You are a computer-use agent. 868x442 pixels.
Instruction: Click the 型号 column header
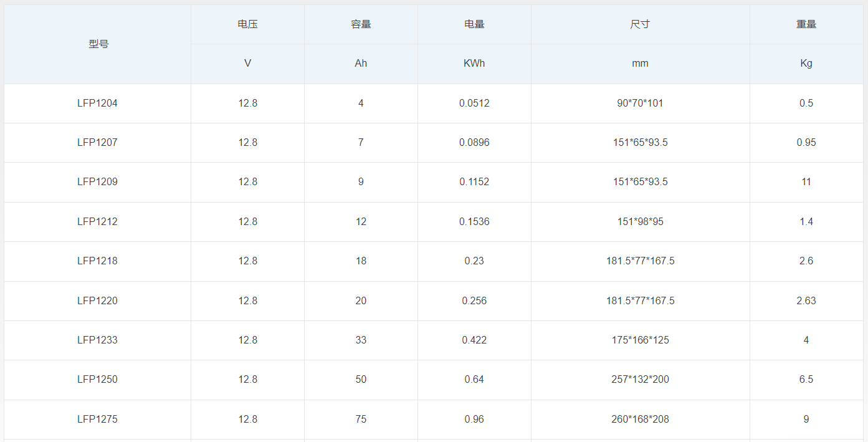(x=98, y=44)
